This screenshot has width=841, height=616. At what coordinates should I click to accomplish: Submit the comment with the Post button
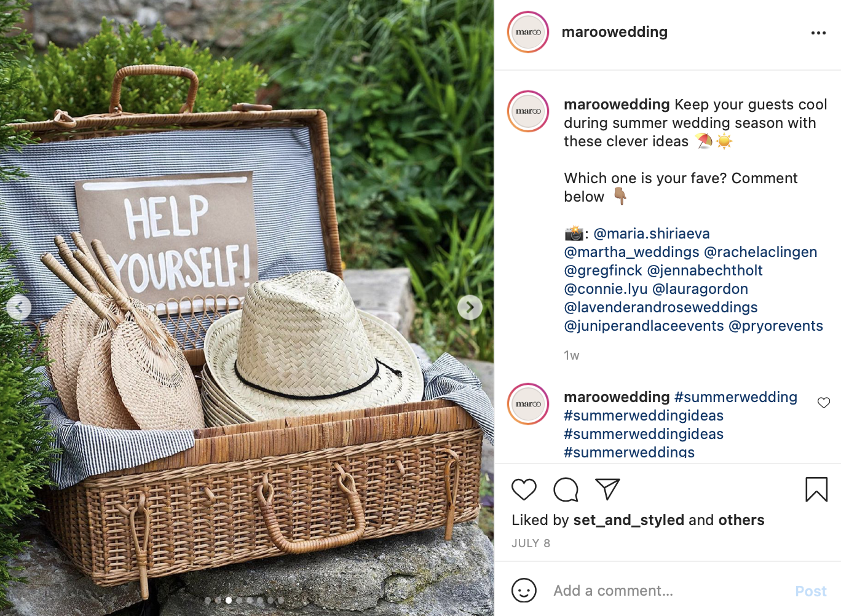click(x=810, y=591)
